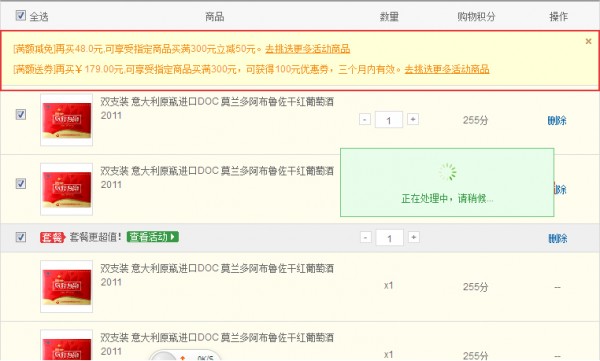600x361 pixels.
Task: Decrease the bundle package quantity
Action: click(x=366, y=237)
